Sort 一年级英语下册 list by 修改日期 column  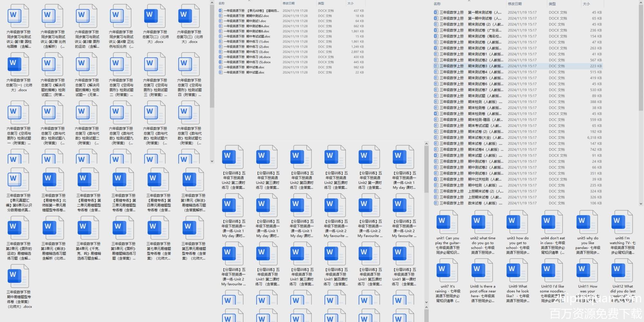click(x=289, y=4)
